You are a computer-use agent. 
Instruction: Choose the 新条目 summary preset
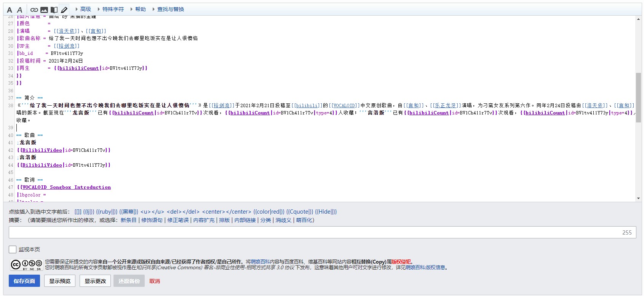(128, 220)
